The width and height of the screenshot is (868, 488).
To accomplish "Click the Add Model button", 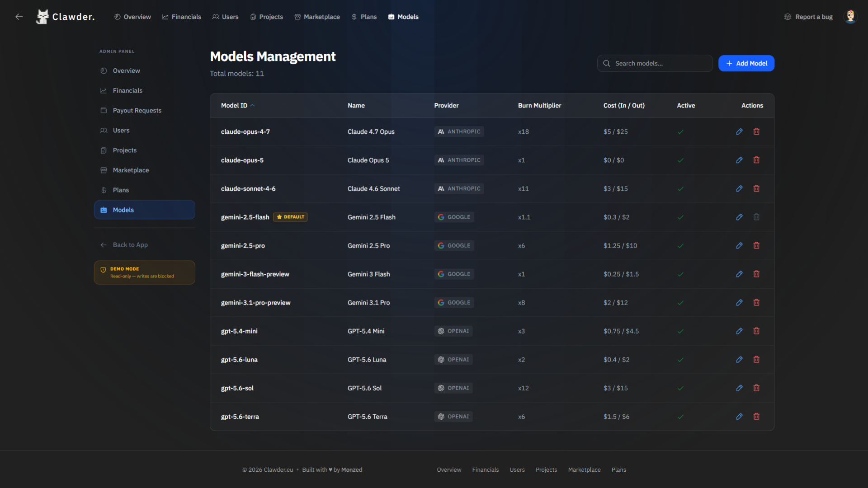I will [x=746, y=63].
